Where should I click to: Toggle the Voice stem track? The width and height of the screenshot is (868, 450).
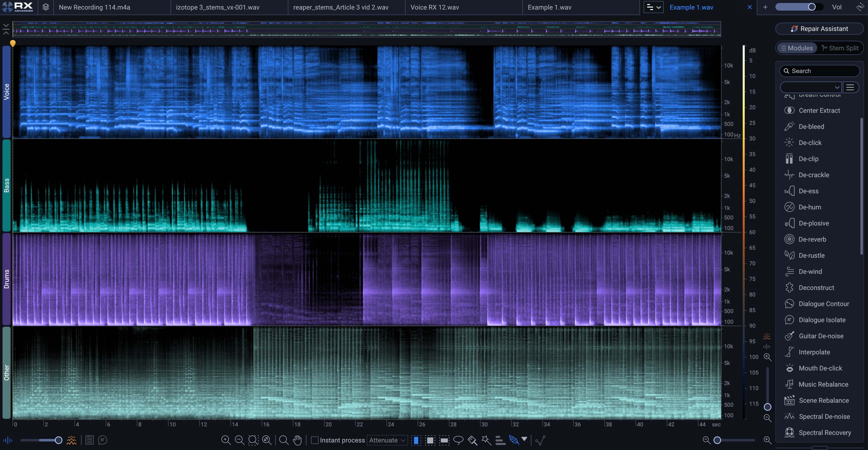click(x=6, y=92)
